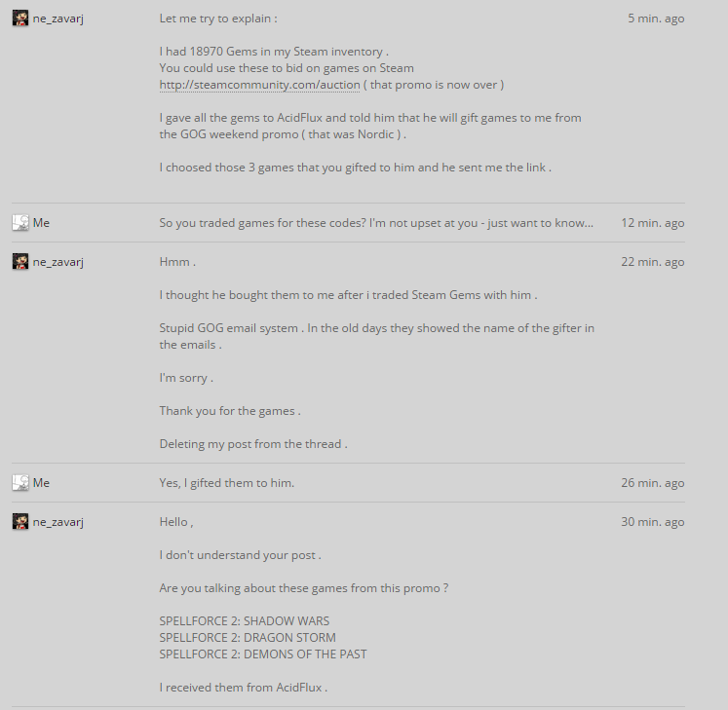Click the "26 min. ago" timestamp

[653, 483]
